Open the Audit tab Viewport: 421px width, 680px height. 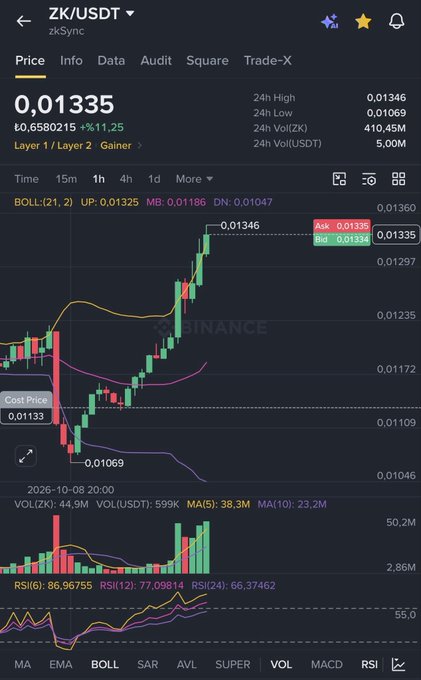(156, 60)
